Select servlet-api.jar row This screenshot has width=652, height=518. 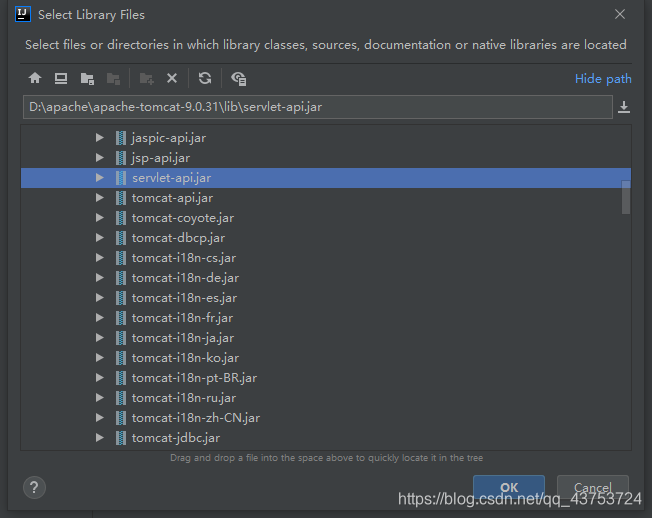point(326,178)
